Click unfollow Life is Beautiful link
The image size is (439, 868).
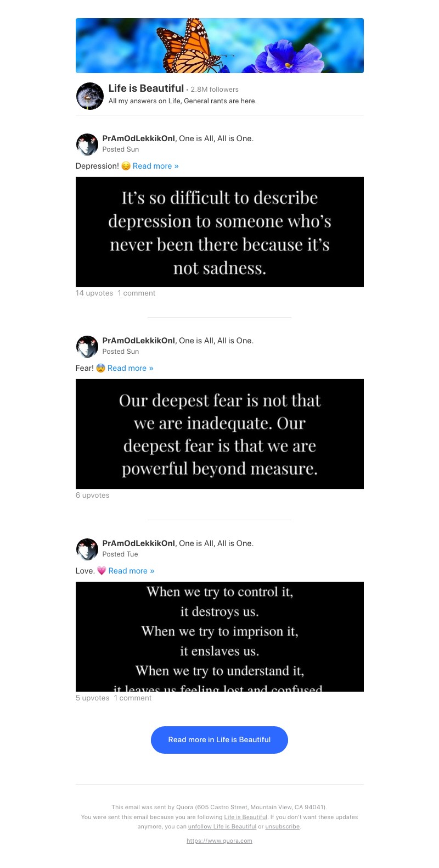coord(222,826)
